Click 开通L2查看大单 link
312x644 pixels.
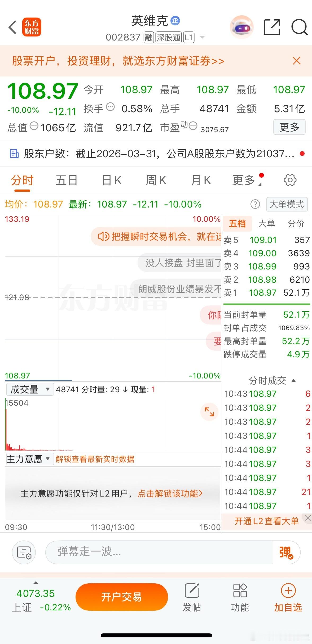click(266, 521)
